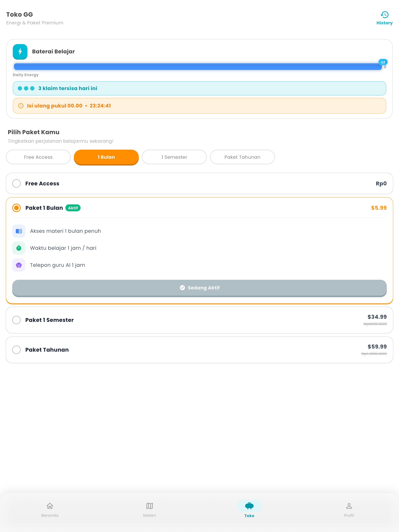Tap the refill clock icon
Image resolution: width=399 pixels, height=532 pixels.
[x=21, y=106]
